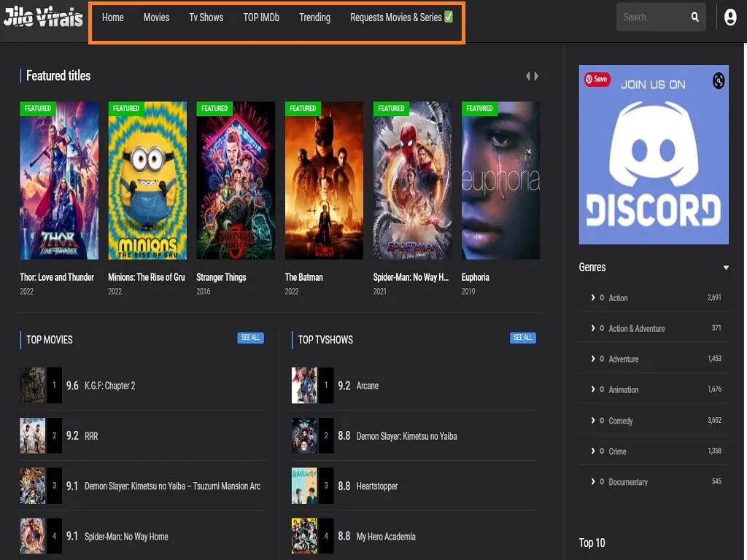Click SEE ALL for Top Movies

tap(251, 338)
